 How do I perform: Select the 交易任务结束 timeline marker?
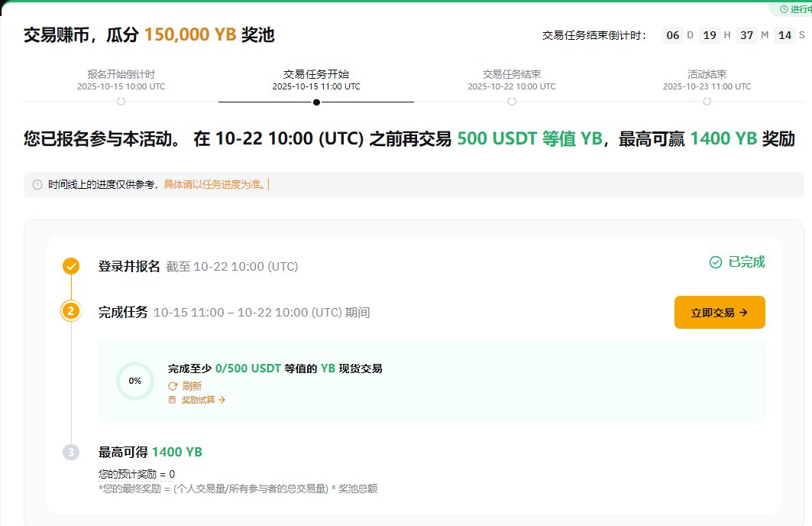512,101
